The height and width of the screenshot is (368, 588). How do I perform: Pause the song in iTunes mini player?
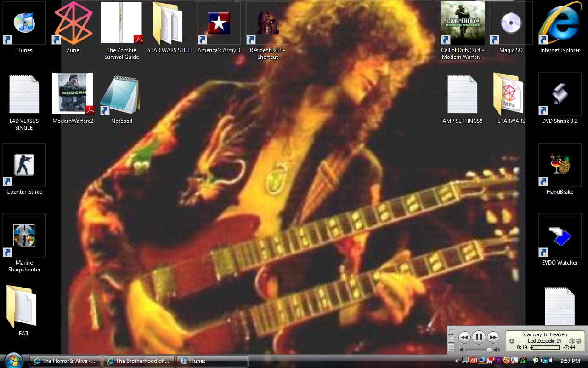click(479, 337)
